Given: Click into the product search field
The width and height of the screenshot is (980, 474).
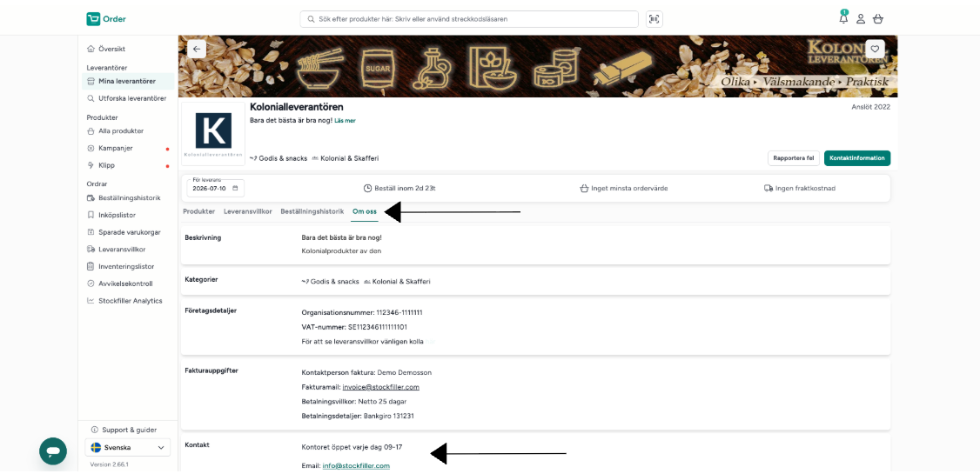Looking at the screenshot, I should click(x=469, y=19).
